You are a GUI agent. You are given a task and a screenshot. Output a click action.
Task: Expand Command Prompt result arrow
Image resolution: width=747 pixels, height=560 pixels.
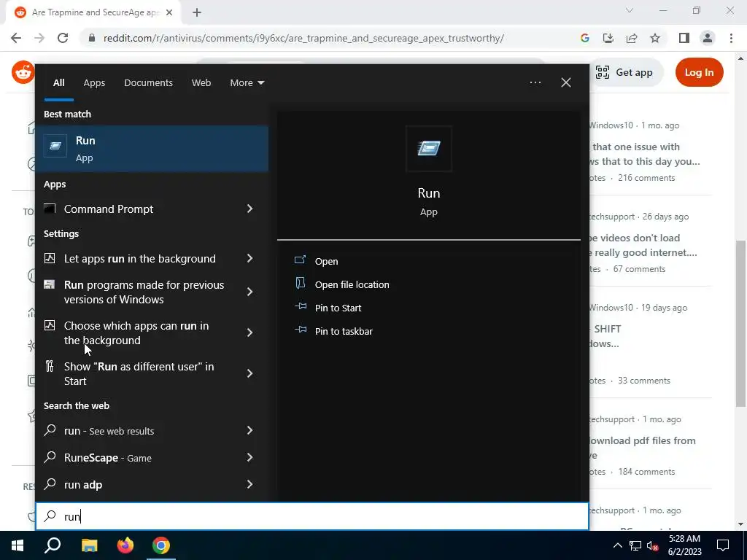pos(249,209)
